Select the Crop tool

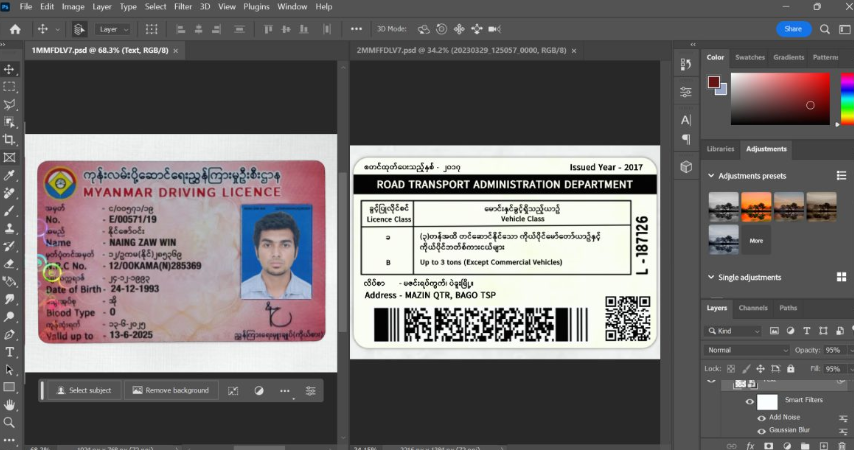coord(9,139)
